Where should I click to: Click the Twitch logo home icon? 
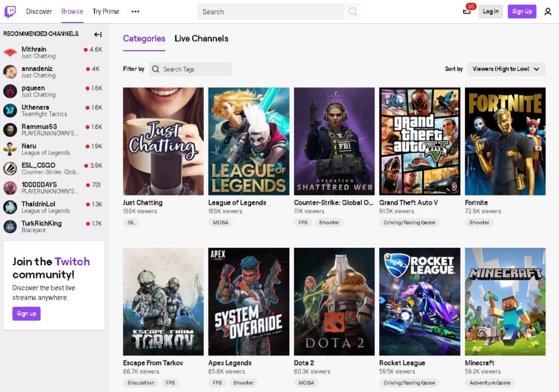(x=10, y=11)
